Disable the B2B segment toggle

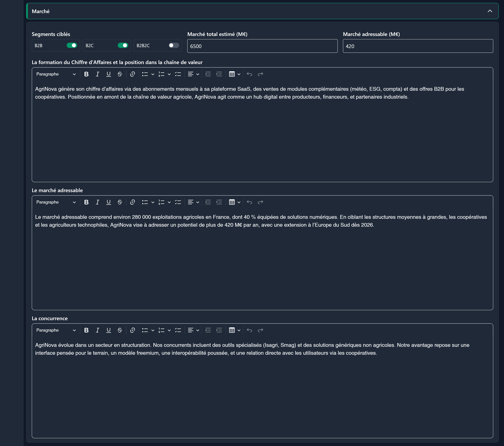72,45
